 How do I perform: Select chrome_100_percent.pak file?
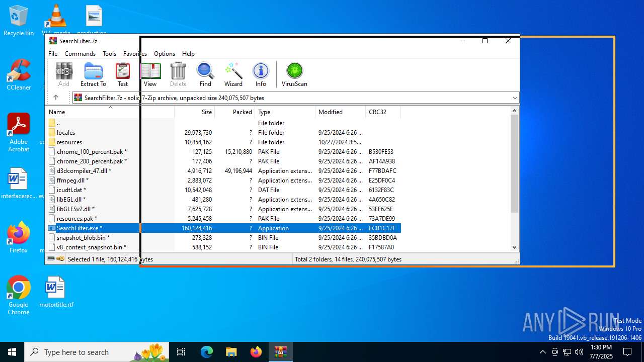(223, 152)
